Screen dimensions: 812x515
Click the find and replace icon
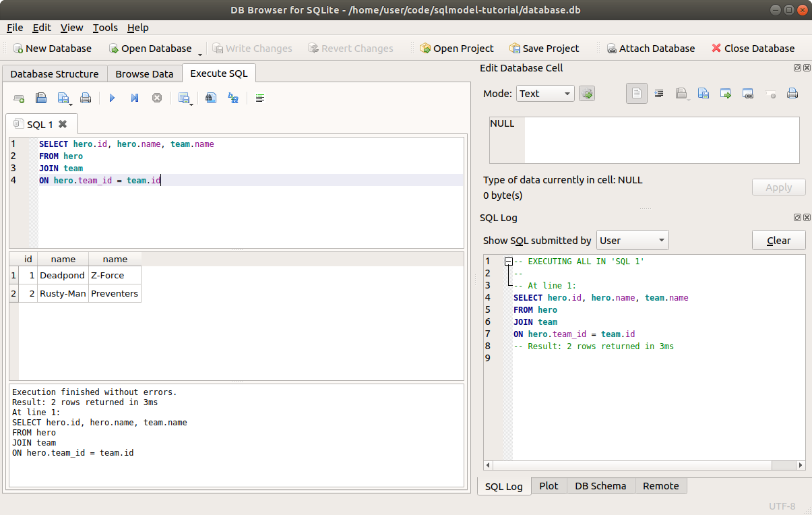tap(233, 98)
